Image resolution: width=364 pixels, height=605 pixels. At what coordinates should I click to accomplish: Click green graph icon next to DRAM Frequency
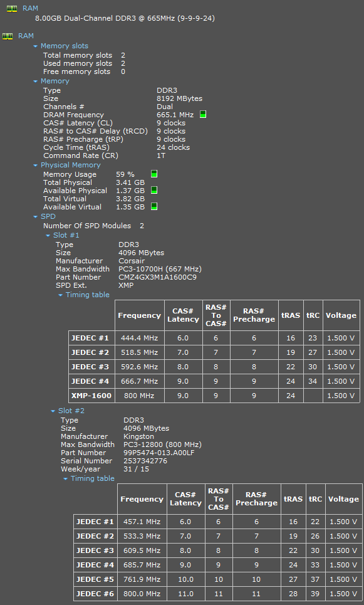203,115
